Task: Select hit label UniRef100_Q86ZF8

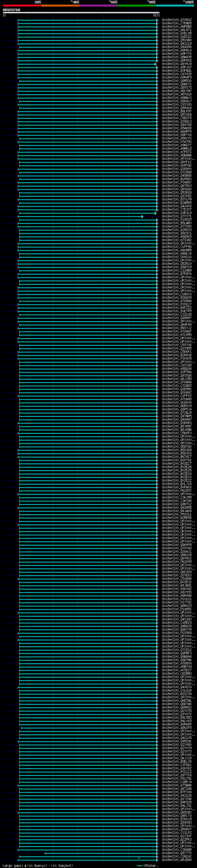Action: (x=177, y=728)
